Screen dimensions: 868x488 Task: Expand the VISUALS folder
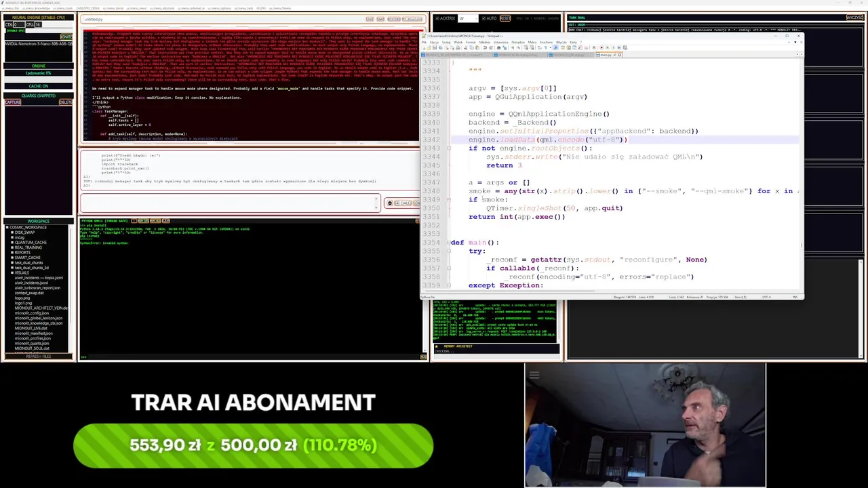click(x=12, y=272)
